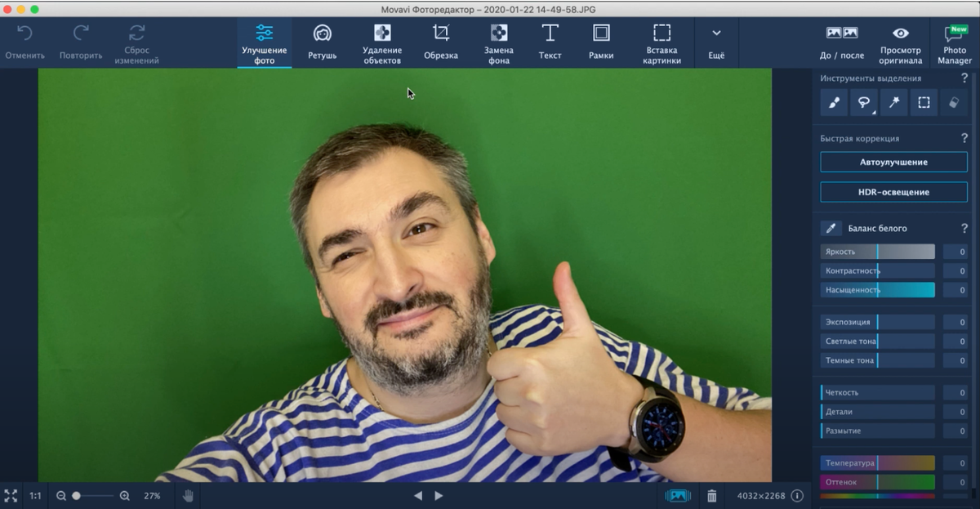This screenshot has height=509, width=980.
Task: Adjust the Четкость slider
Action: click(878, 393)
